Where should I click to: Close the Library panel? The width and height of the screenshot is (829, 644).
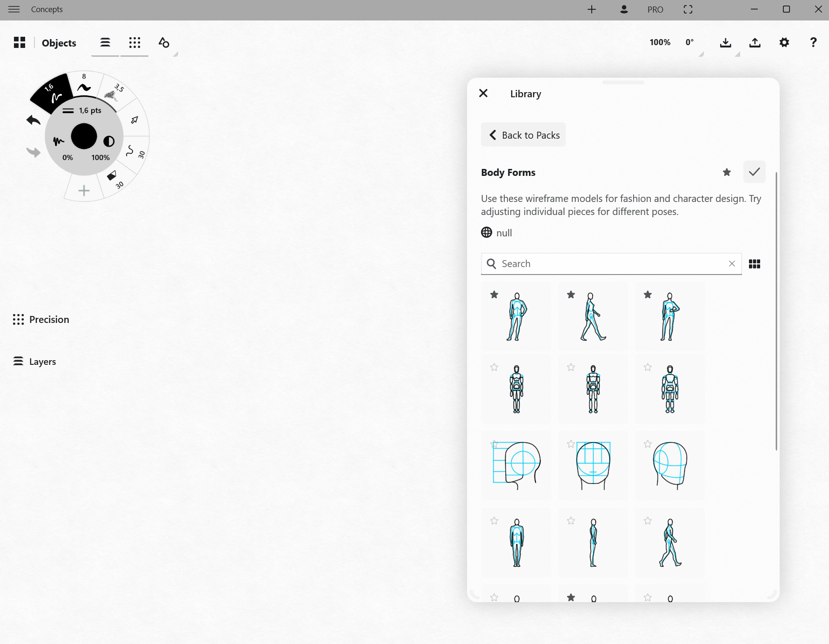pyautogui.click(x=483, y=94)
